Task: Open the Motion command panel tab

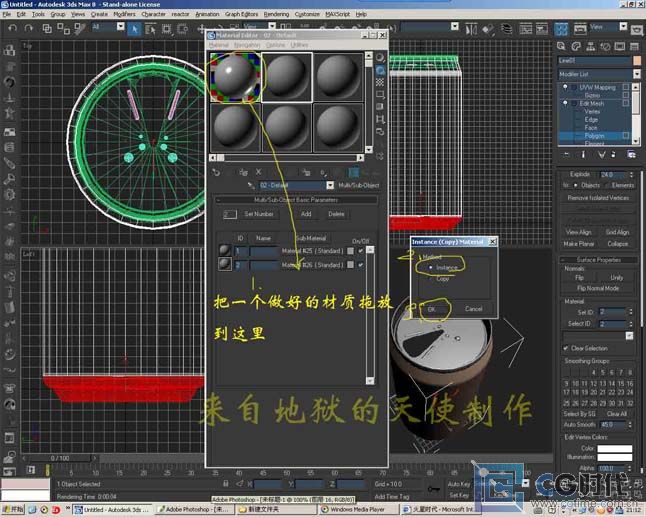Action: 605,47
